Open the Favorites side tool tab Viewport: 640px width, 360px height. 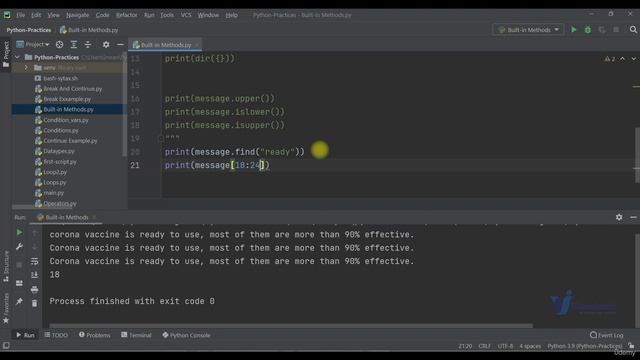(x=6, y=309)
